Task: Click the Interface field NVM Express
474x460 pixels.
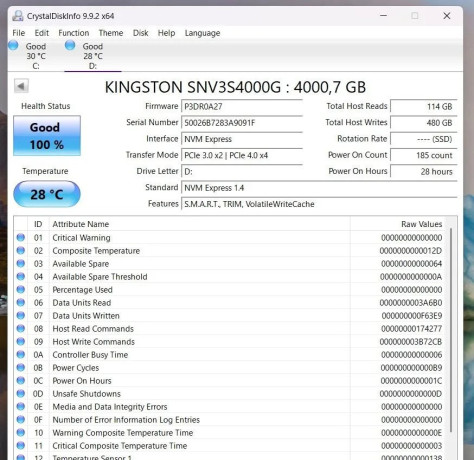Action: click(242, 139)
